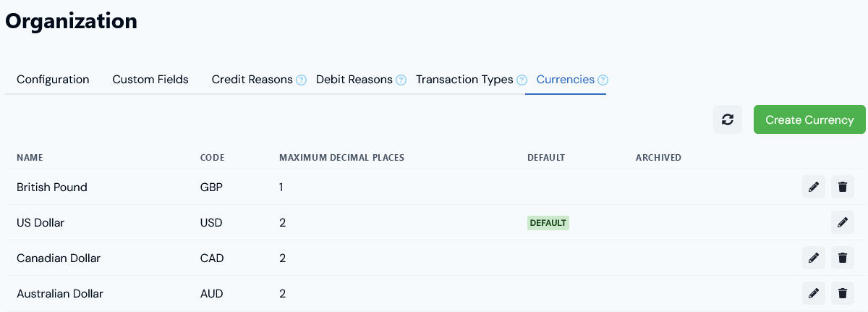Show help for Transaction Types tab
Screen dimensions: 868x312
[522, 80]
